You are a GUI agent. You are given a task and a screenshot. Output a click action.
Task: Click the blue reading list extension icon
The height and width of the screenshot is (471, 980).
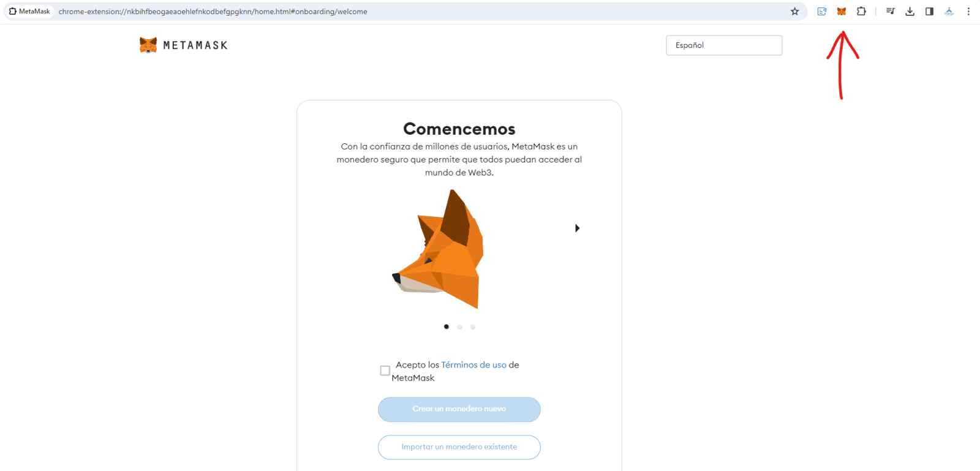coord(822,12)
